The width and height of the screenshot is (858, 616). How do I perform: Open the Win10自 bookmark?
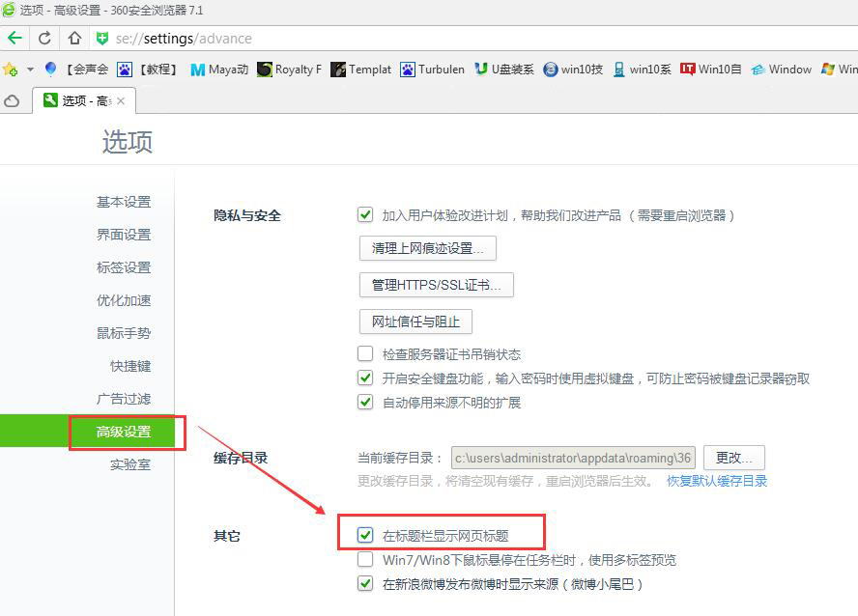tap(711, 70)
